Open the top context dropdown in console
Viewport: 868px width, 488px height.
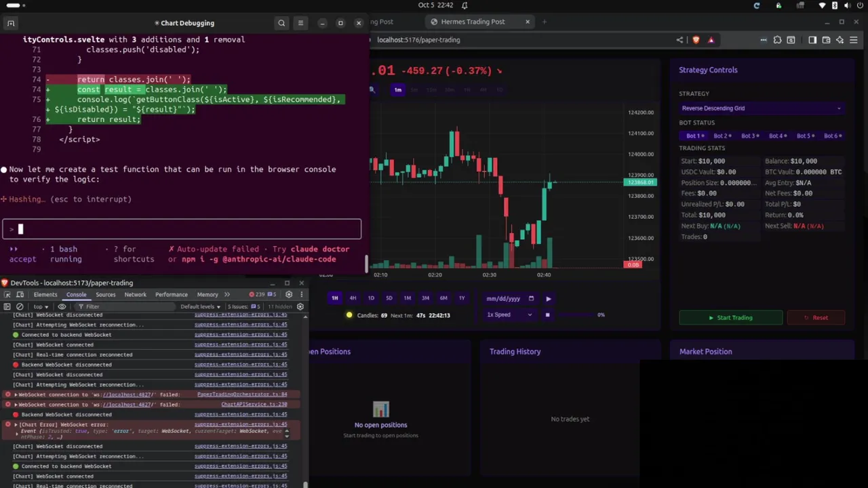coord(41,306)
